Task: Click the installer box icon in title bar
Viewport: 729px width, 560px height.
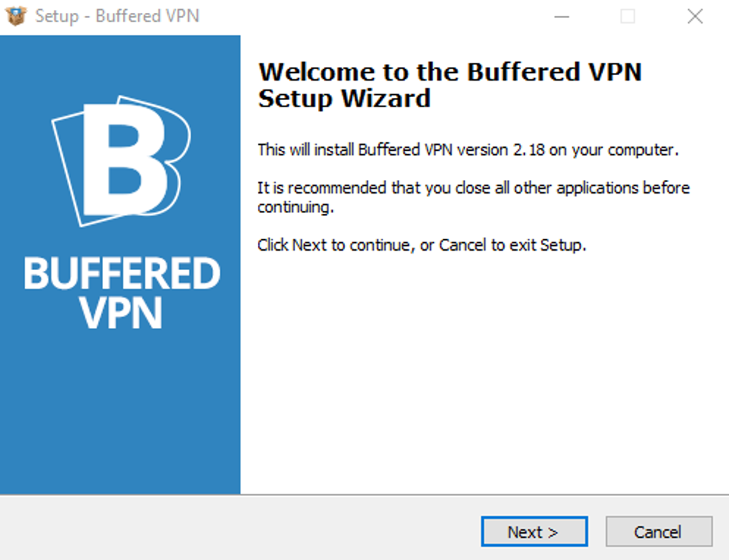Action: [16, 16]
